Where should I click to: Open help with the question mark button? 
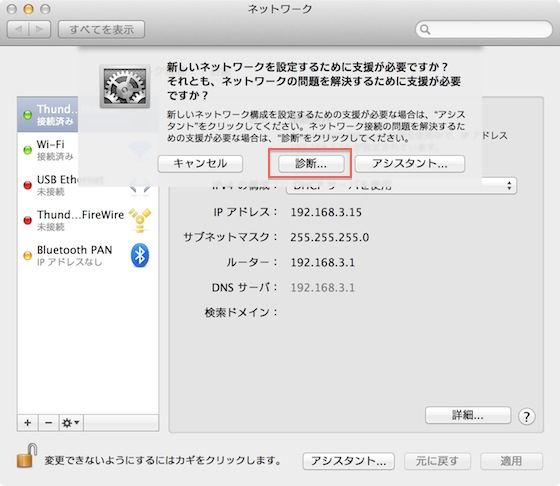[526, 416]
